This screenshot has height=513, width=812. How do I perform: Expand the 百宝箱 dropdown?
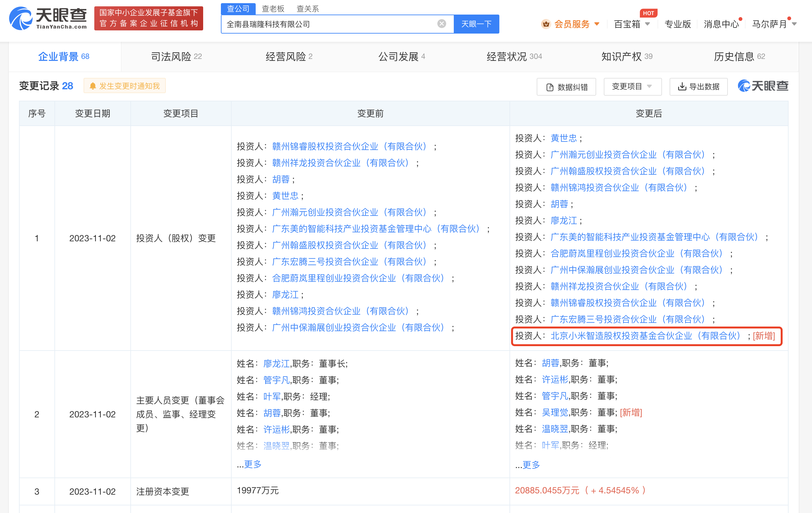tap(647, 24)
